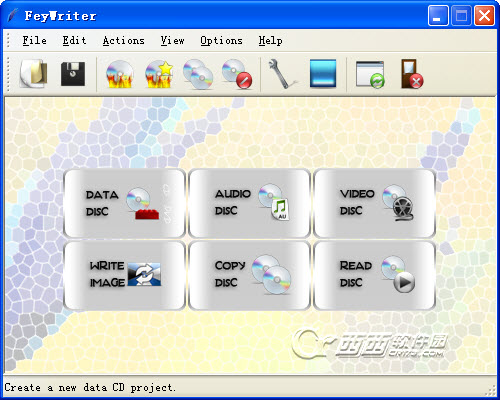The height and width of the screenshot is (400, 500).
Task: Pick the Copy Disc tile
Action: click(249, 275)
